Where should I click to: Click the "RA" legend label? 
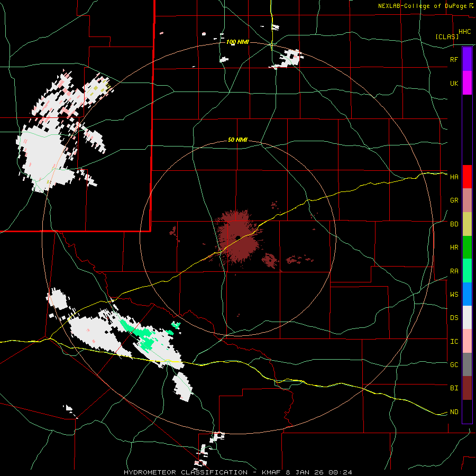click(454, 271)
